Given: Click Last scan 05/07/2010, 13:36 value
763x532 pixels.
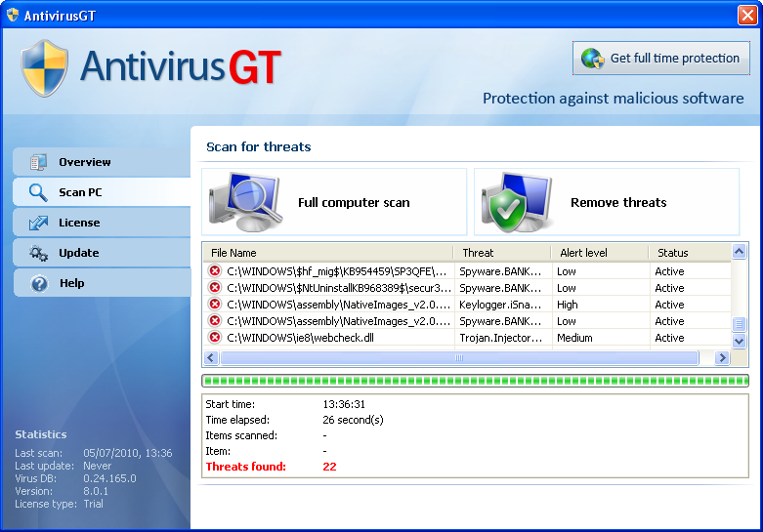Looking at the screenshot, I should click(127, 453).
